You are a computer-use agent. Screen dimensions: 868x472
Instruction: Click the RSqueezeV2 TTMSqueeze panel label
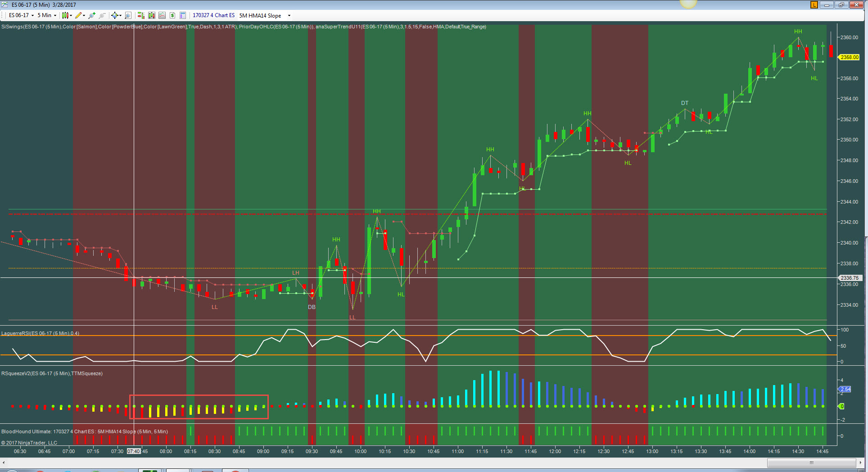tap(52, 373)
